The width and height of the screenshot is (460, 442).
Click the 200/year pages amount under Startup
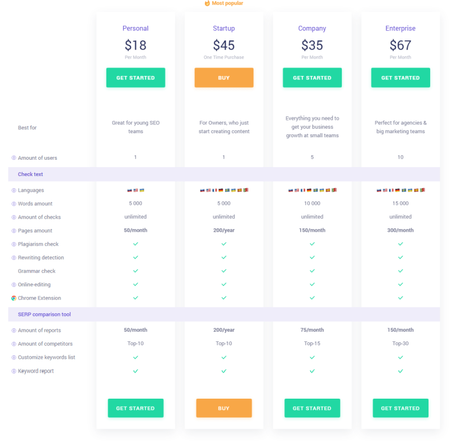[x=224, y=230]
